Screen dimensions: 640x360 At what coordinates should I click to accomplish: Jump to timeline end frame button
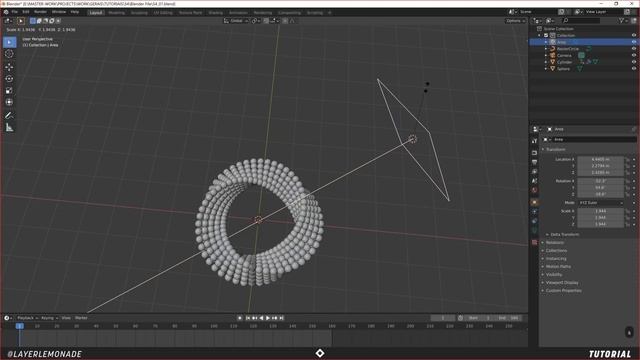(x=281, y=318)
